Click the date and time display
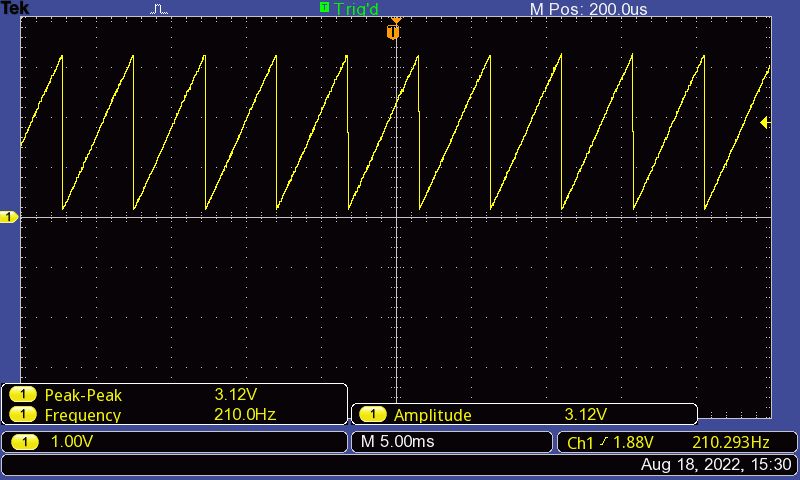This screenshot has height=480, width=800. [x=716, y=465]
